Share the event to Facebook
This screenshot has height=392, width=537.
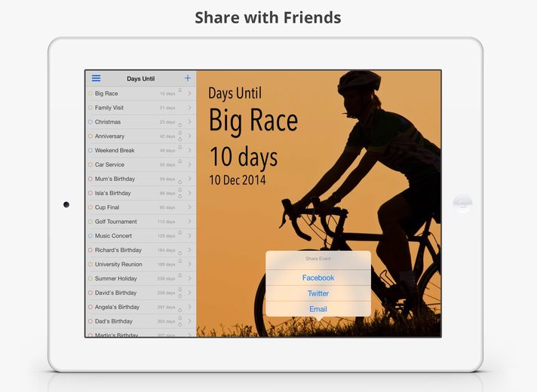[318, 277]
